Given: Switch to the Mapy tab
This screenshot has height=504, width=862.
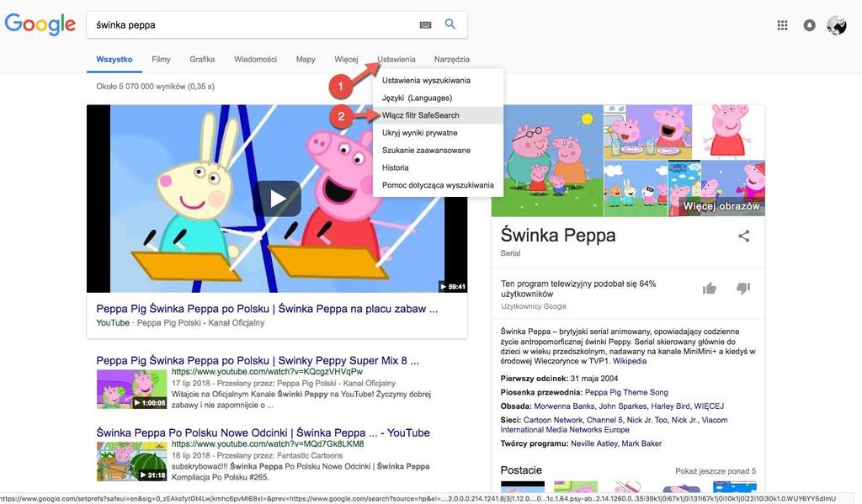Looking at the screenshot, I should coord(306,60).
